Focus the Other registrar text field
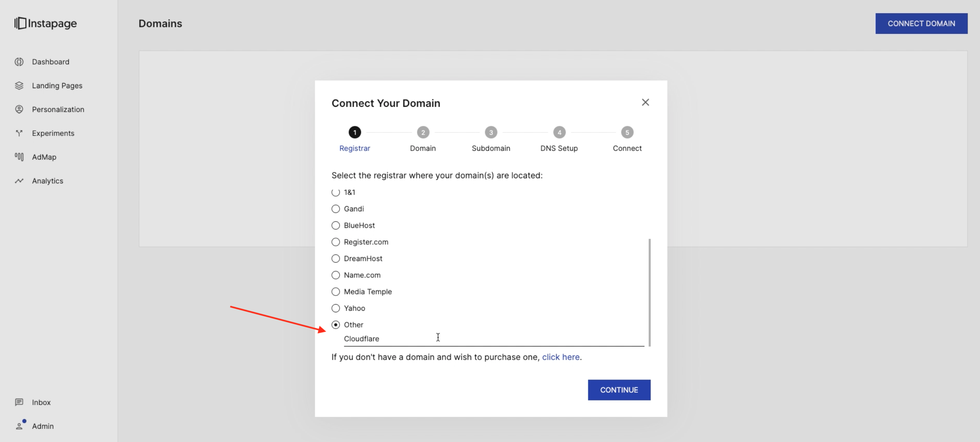This screenshot has height=442, width=980. coord(493,339)
